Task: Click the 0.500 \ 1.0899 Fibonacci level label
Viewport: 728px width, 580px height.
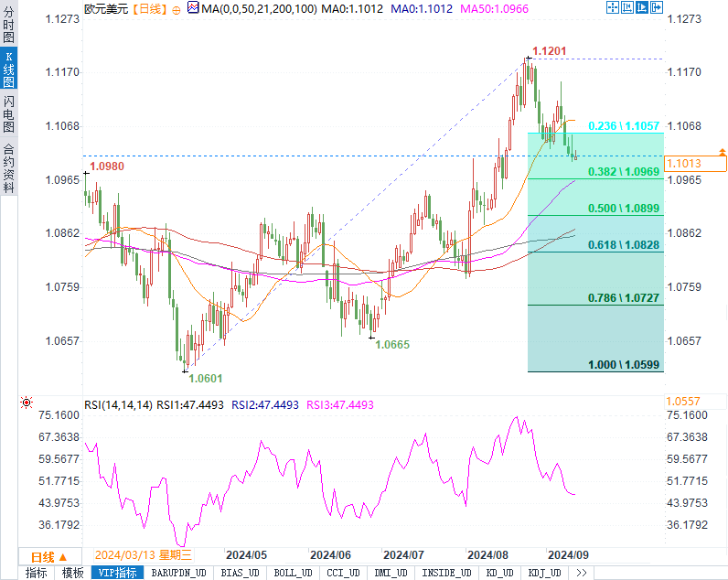Action: coord(624,209)
